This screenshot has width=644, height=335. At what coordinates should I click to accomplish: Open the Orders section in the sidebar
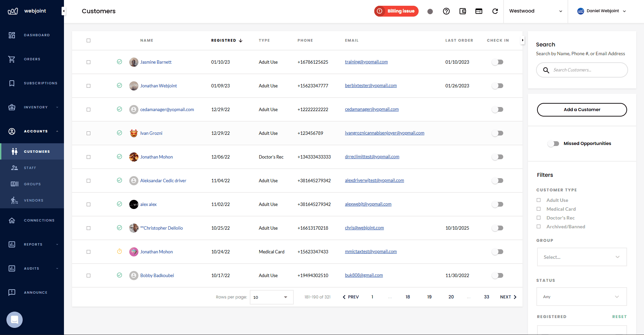(32, 59)
